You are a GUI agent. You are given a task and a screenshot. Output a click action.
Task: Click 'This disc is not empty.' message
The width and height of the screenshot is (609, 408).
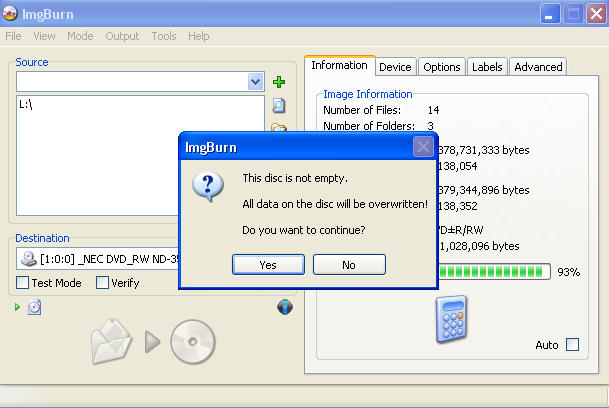(x=295, y=178)
